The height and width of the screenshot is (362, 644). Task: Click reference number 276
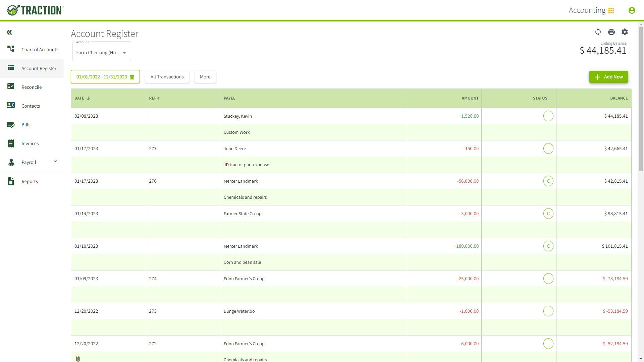pyautogui.click(x=153, y=181)
